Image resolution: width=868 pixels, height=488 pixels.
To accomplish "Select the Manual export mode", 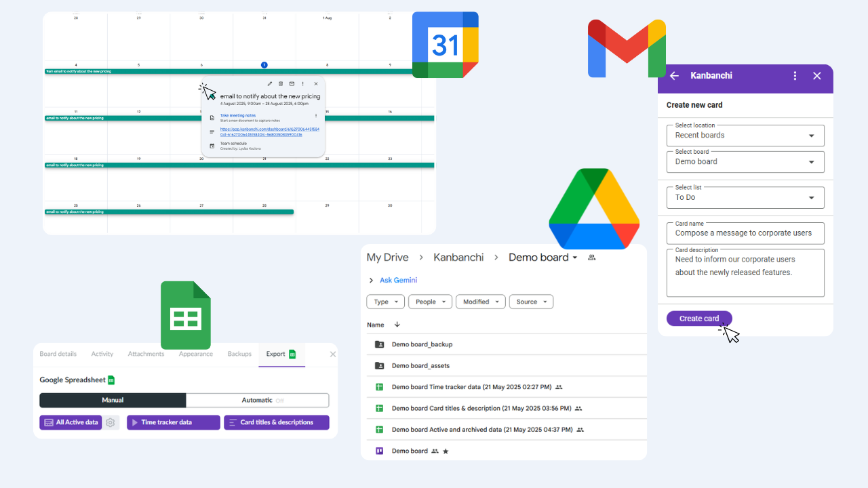I will coord(113,401).
